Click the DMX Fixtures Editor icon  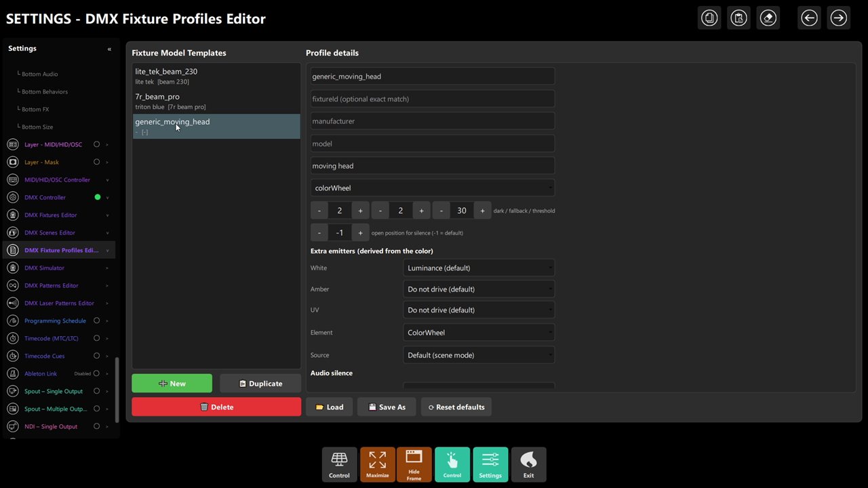point(12,215)
